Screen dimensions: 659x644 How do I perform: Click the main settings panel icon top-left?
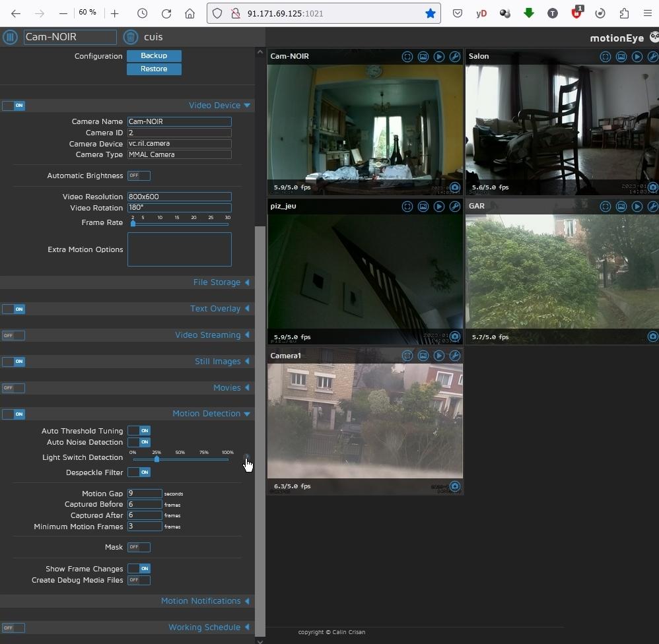point(10,37)
